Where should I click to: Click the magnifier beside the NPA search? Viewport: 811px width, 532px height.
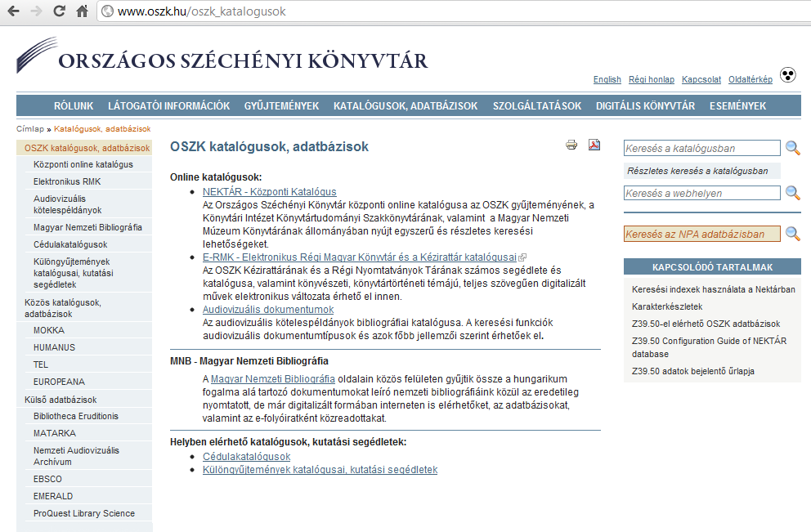pos(793,234)
